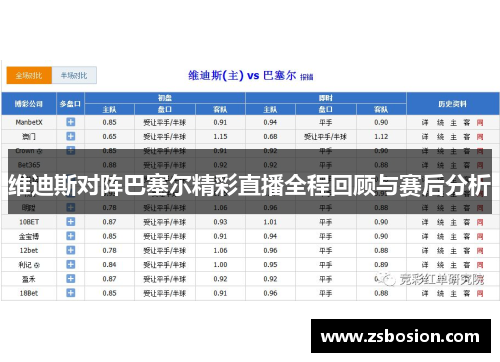Open 详 link in 10BET row
This screenshot has width=500, height=362.
(x=425, y=222)
